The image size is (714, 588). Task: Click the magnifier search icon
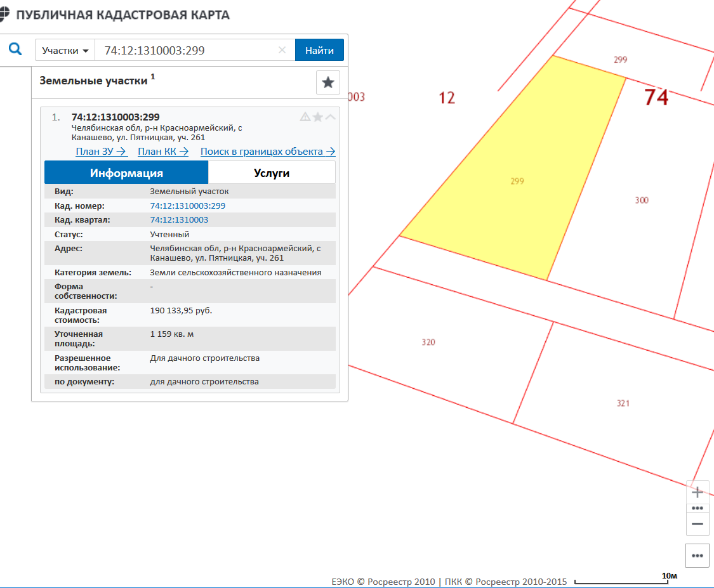point(15,49)
